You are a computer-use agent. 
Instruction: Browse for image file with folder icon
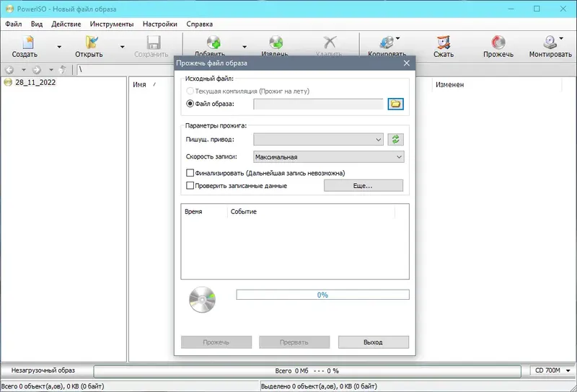(x=395, y=104)
